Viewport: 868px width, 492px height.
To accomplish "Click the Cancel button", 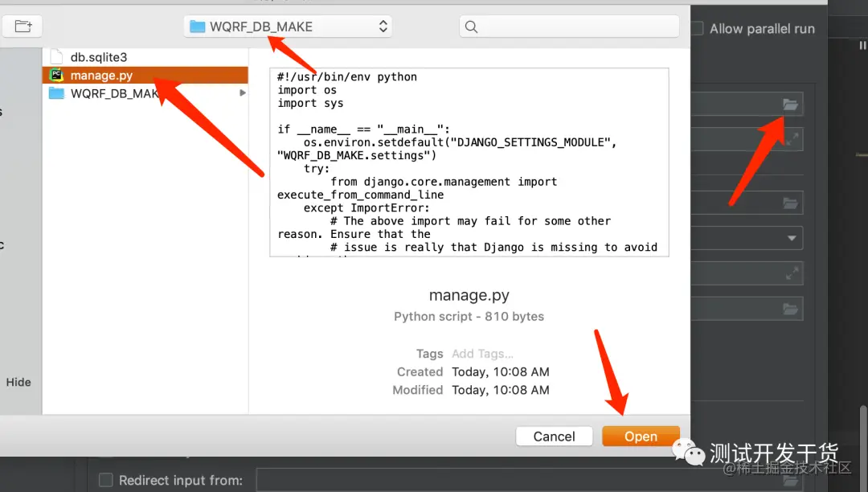I will point(554,436).
